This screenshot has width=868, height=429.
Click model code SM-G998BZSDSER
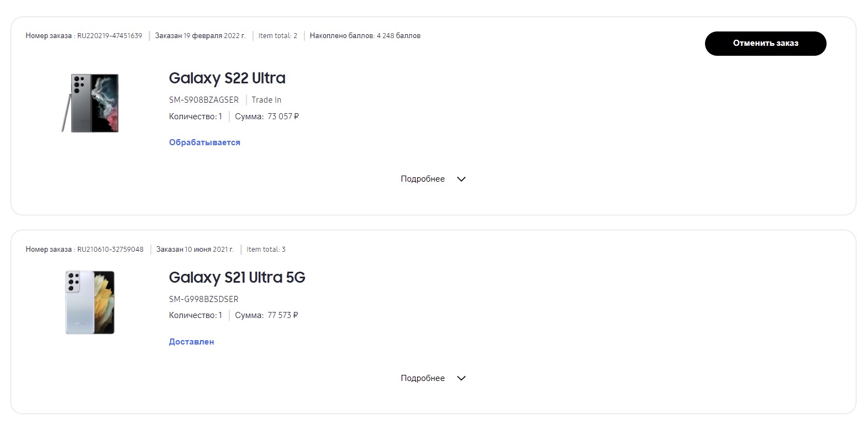204,299
